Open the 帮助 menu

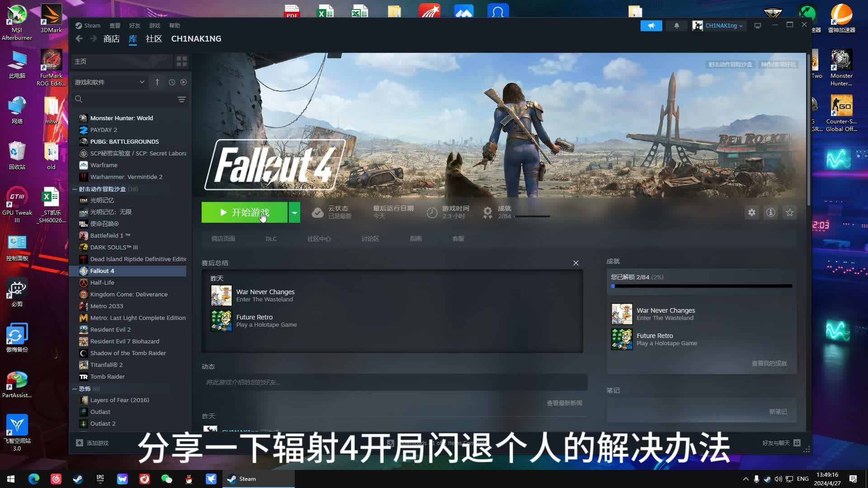(175, 25)
